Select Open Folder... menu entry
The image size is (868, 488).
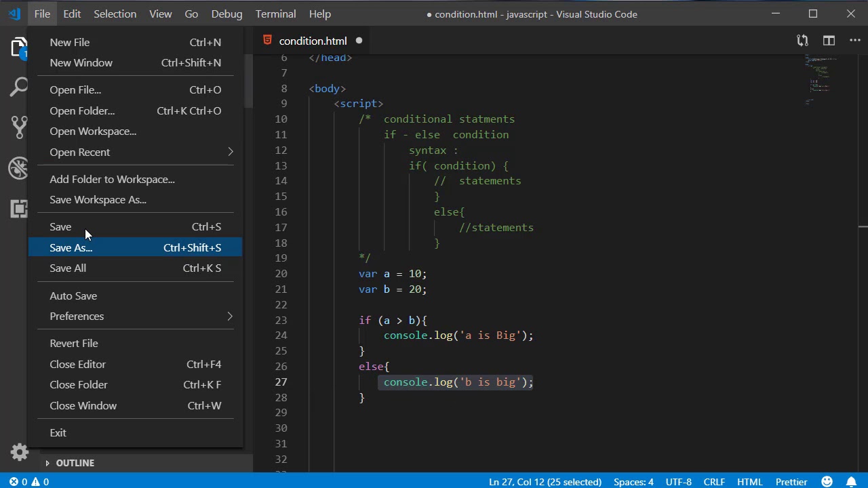[x=135, y=110]
